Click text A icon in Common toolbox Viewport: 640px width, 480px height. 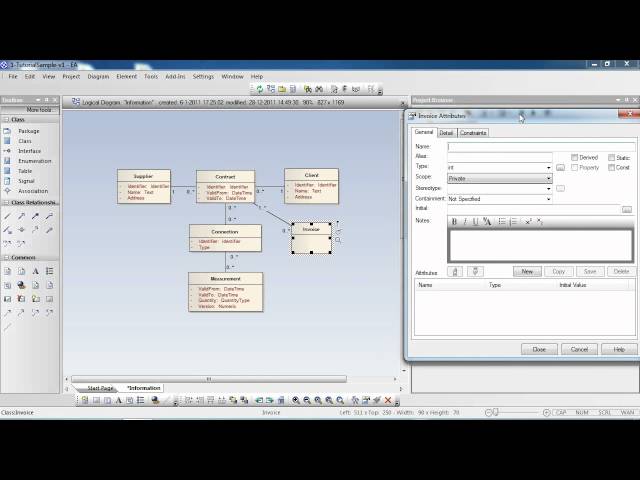coord(36,271)
